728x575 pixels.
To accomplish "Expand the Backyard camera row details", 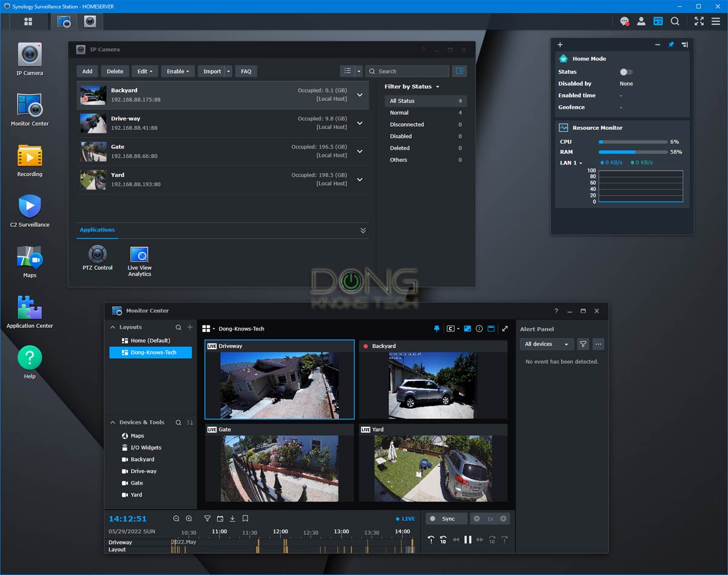I will 360,95.
